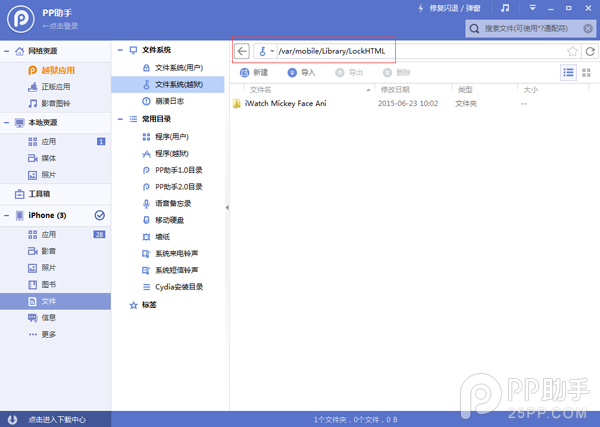Screen dimensions: 600x427
Task: Open the title bar dropdown menu icon
Action: (x=532, y=8)
